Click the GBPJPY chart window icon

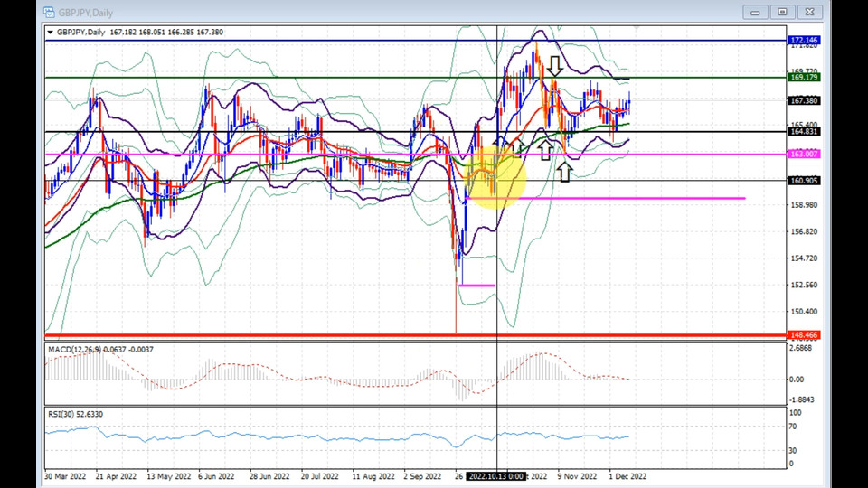click(x=49, y=12)
